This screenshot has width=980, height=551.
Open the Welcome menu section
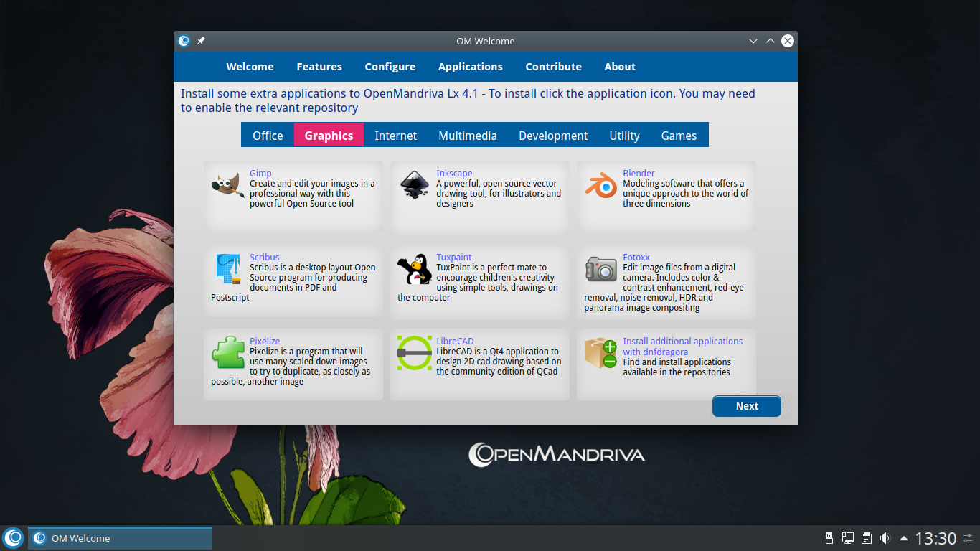250,67
